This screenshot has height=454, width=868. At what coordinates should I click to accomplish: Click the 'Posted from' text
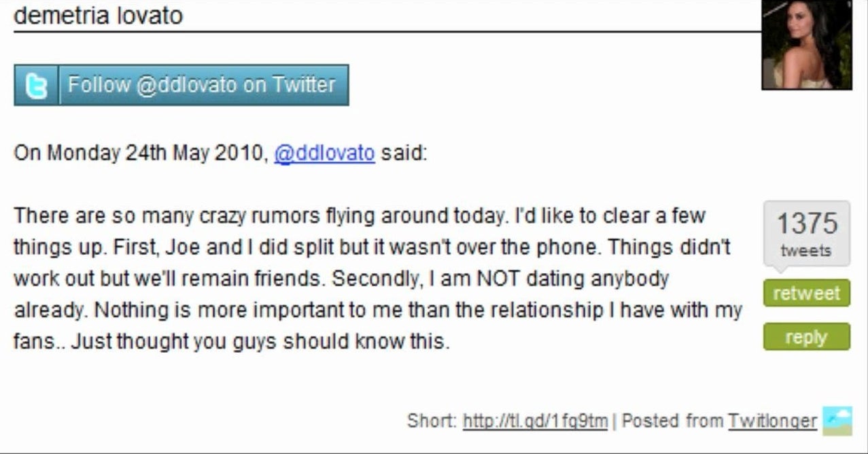(672, 421)
